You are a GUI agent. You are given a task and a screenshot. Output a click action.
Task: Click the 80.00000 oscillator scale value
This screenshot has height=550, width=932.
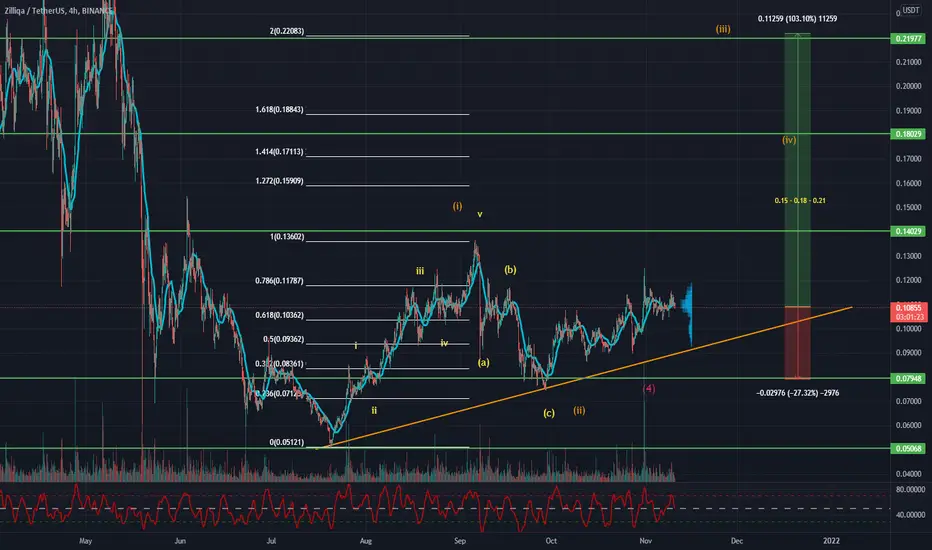[910, 489]
